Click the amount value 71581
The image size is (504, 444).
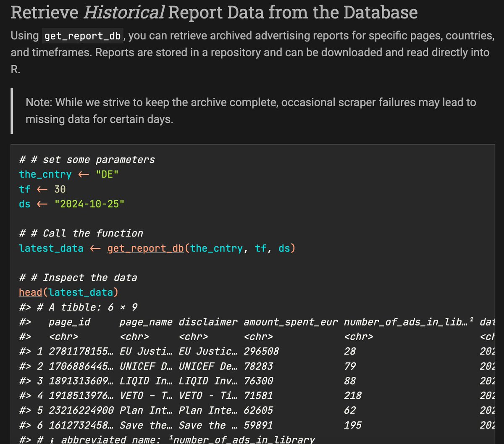(258, 395)
